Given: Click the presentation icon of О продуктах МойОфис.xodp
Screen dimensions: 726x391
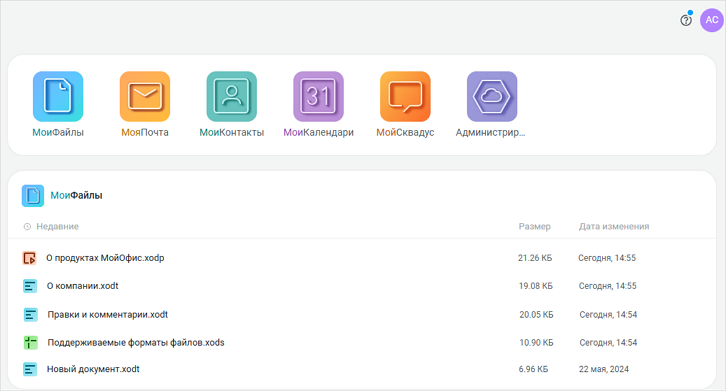Looking at the screenshot, I should 30,258.
